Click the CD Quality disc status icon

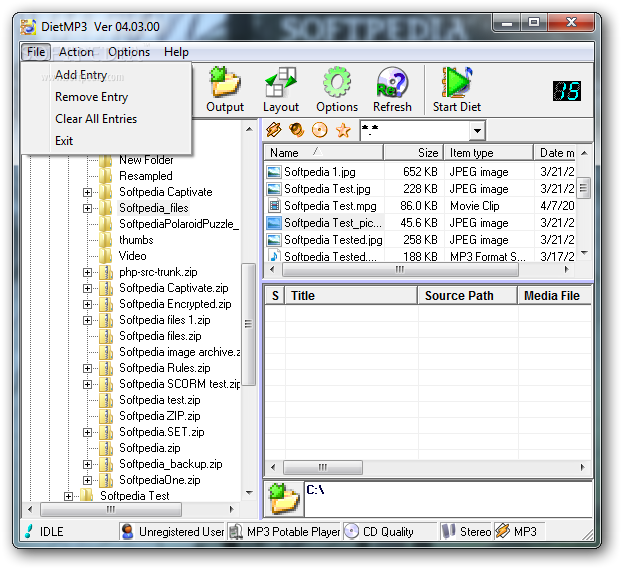pyautogui.click(x=351, y=531)
